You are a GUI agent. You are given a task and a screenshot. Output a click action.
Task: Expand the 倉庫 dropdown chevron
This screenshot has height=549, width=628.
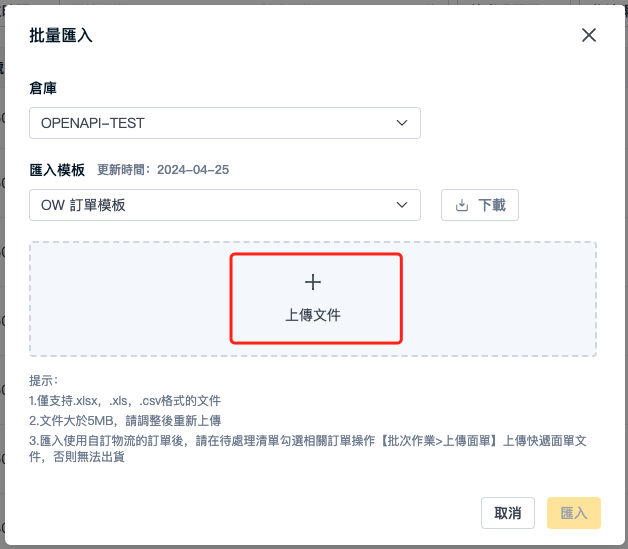pyautogui.click(x=402, y=123)
